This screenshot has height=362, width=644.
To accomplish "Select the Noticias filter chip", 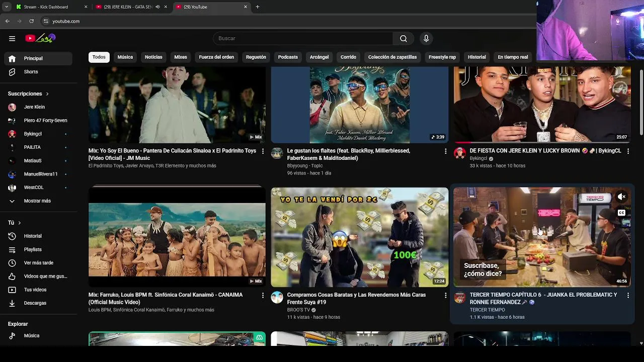I will [x=153, y=57].
